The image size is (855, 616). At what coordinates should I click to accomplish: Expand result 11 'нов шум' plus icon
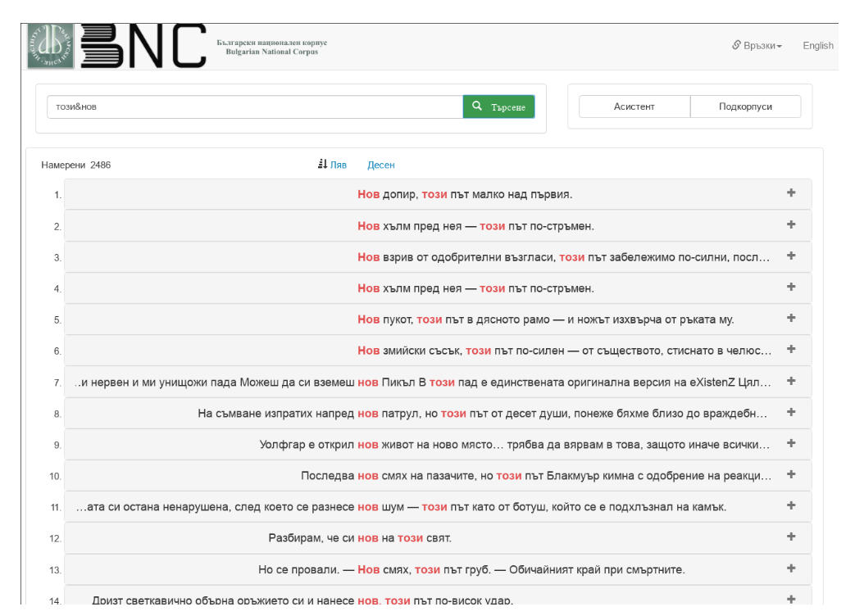pos(791,505)
